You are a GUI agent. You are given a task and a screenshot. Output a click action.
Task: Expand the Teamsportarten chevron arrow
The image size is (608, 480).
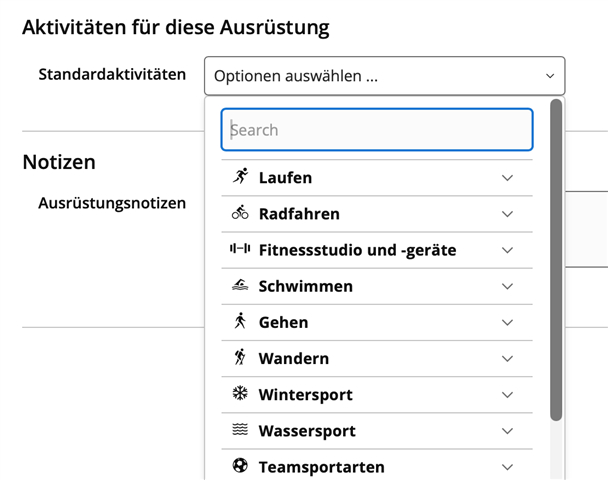click(x=507, y=467)
